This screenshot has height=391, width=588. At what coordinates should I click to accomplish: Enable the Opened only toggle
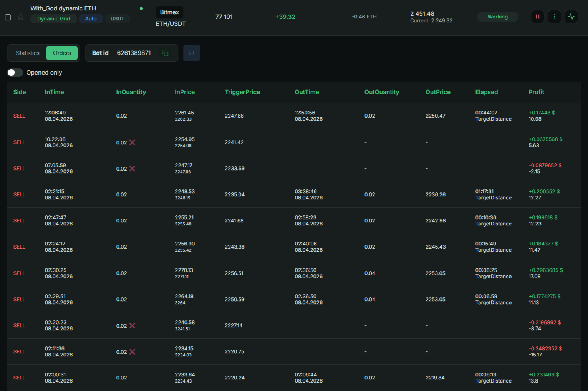tap(15, 72)
